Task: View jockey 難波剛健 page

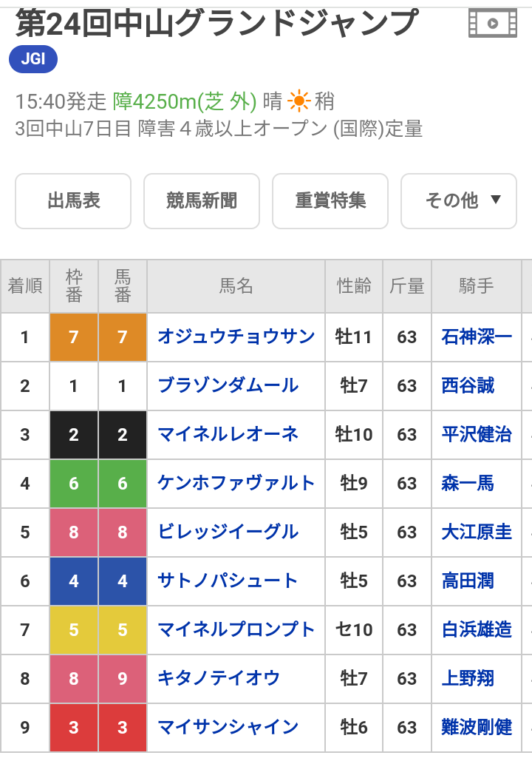Action: click(477, 727)
